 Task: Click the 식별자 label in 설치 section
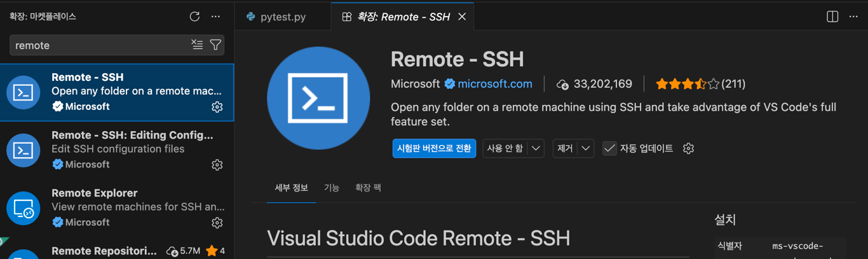click(x=729, y=246)
